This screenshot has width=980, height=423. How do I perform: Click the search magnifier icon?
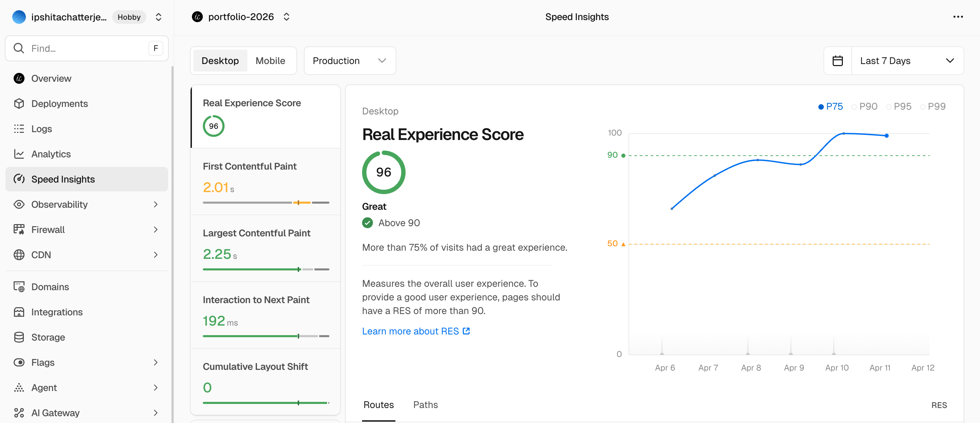pos(19,48)
